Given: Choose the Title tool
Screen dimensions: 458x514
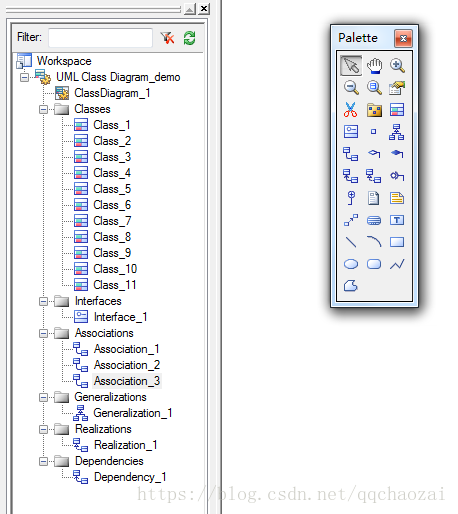Looking at the screenshot, I should click(374, 220).
